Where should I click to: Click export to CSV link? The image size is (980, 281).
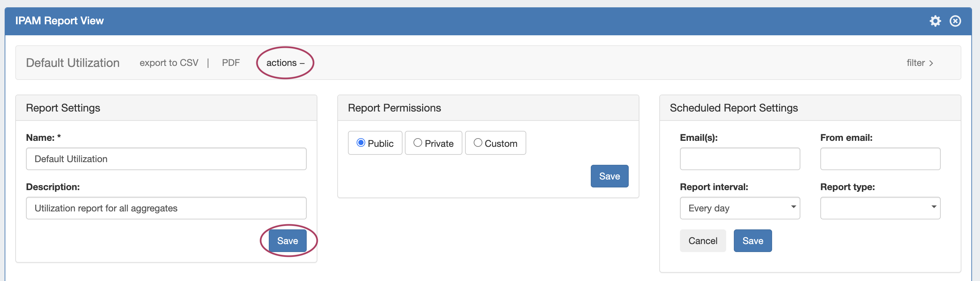[x=169, y=63]
